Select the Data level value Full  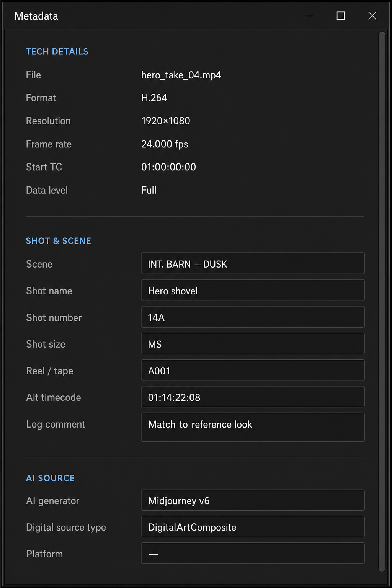click(149, 190)
